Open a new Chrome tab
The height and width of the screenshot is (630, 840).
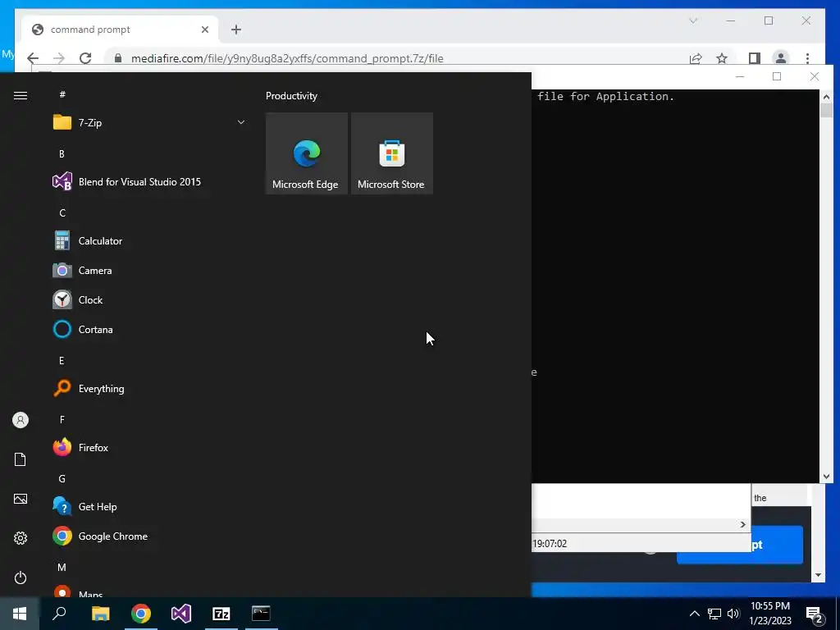[x=236, y=30]
